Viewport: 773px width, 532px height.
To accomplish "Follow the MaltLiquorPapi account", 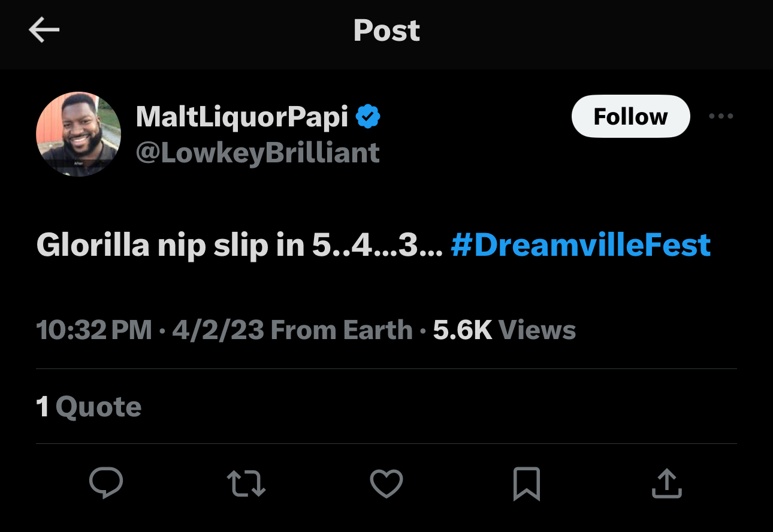I will [630, 116].
